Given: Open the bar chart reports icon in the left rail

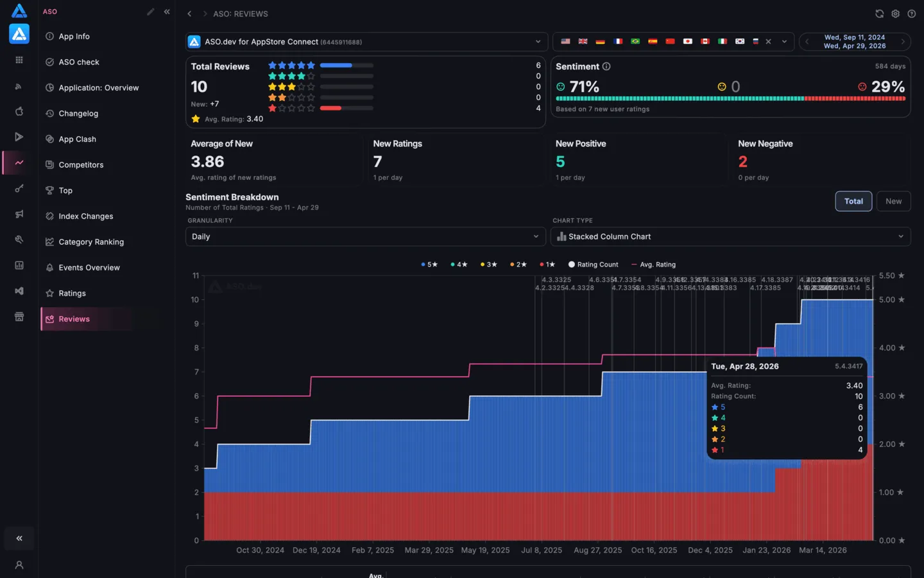Looking at the screenshot, I should pyautogui.click(x=19, y=265).
